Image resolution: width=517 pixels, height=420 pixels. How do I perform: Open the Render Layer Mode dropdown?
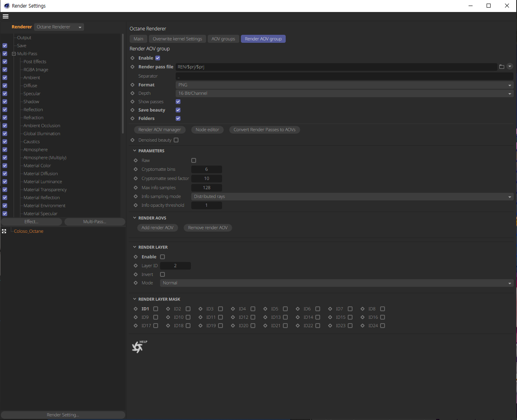[x=337, y=283]
